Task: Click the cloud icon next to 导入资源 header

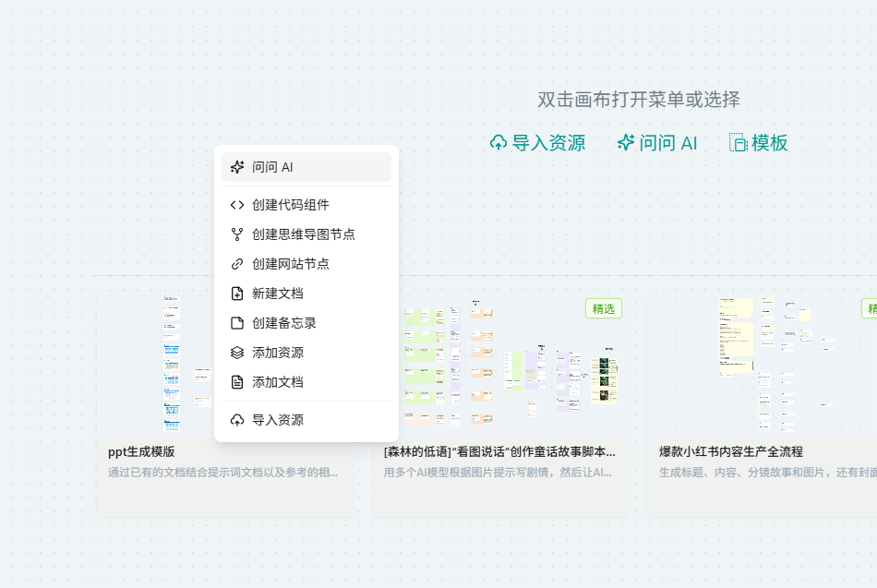Action: coord(499,143)
